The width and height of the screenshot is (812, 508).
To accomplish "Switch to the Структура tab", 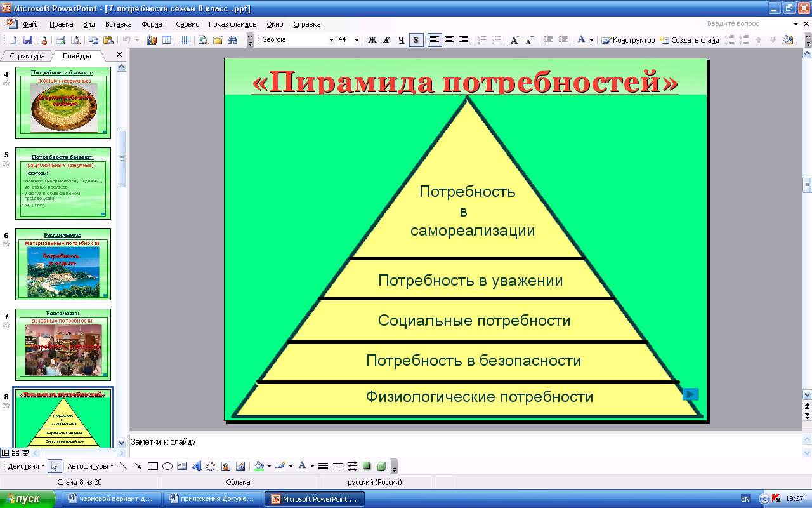I will click(x=27, y=56).
